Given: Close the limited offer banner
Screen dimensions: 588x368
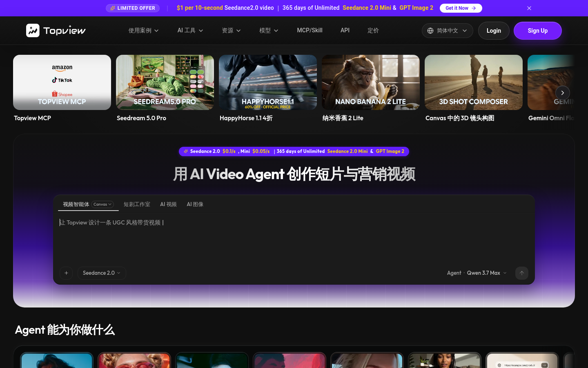Looking at the screenshot, I should click(529, 8).
